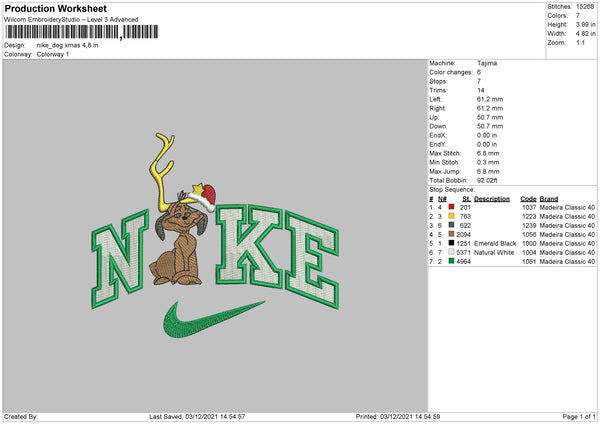This screenshot has height=424, width=600.
Task: Click the 'Colorway 1' value
Action: [x=53, y=54]
